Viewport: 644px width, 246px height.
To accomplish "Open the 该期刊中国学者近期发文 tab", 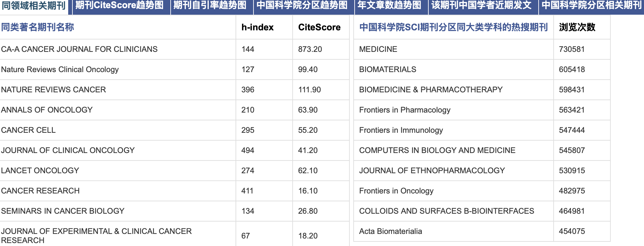I will tap(481, 6).
